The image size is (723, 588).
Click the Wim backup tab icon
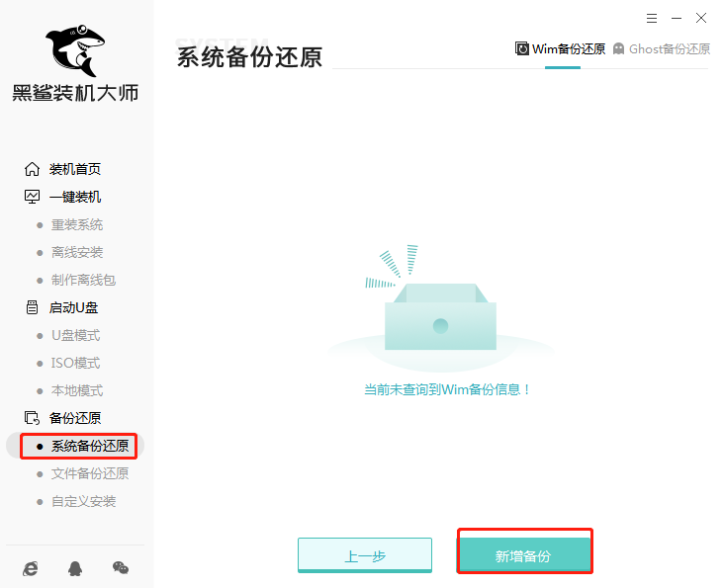click(x=522, y=48)
